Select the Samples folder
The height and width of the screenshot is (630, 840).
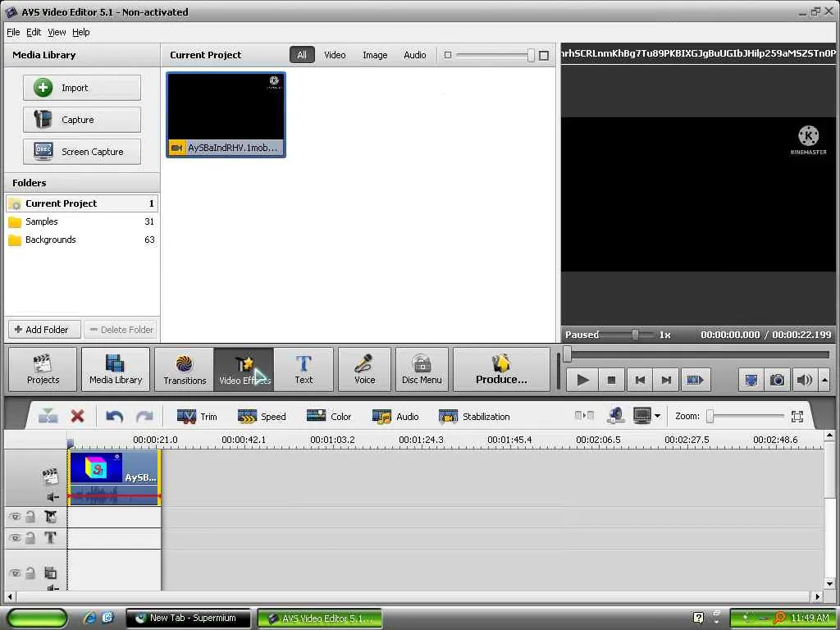pos(82,221)
